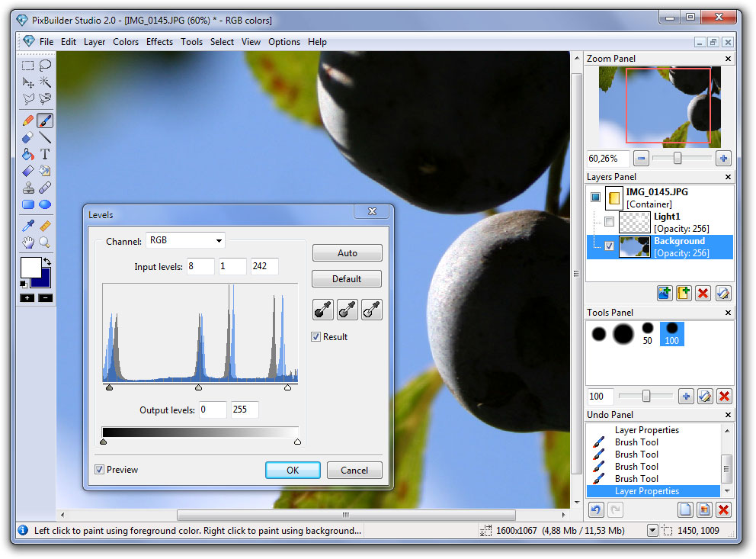The image size is (756, 559).
Task: Pick the Eraser tool in toolbox
Action: point(28,138)
